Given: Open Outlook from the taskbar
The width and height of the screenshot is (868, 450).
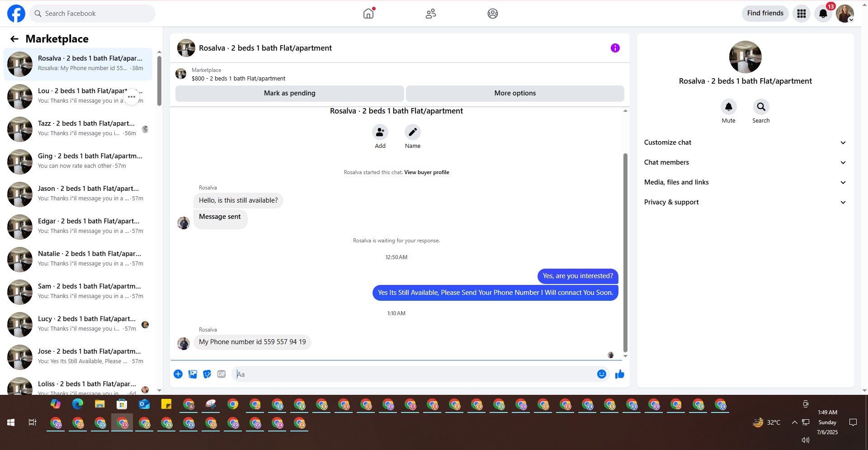Looking at the screenshot, I should [x=144, y=404].
